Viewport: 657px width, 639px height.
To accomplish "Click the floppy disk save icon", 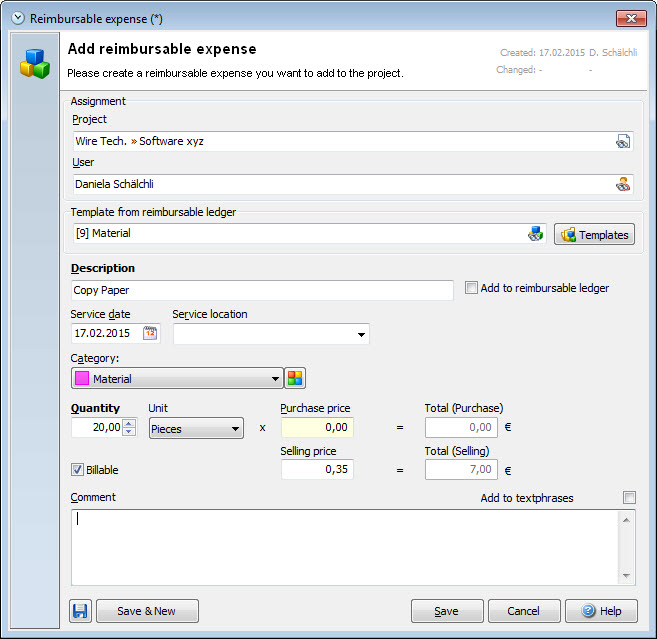I will pos(80,611).
